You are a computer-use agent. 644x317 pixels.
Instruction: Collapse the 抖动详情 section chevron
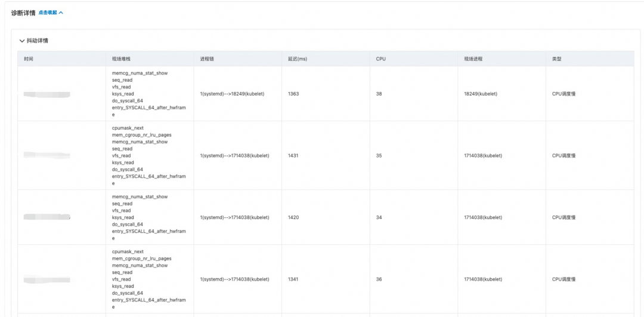22,41
